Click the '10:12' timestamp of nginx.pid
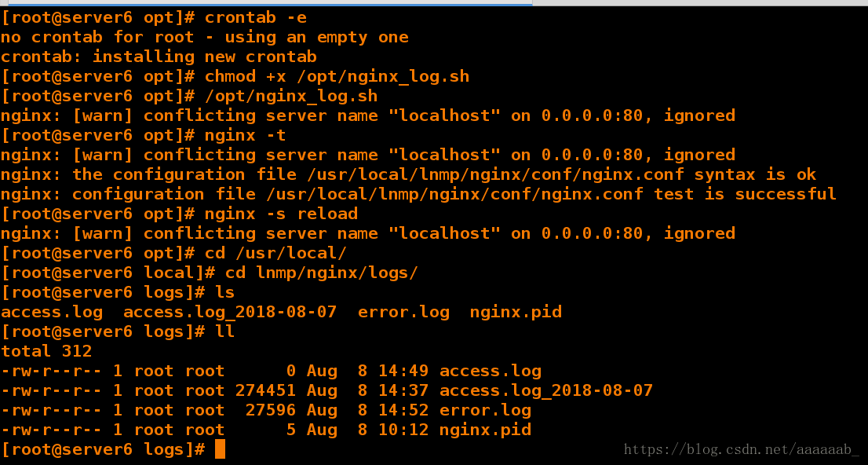This screenshot has height=465, width=868. click(x=403, y=430)
